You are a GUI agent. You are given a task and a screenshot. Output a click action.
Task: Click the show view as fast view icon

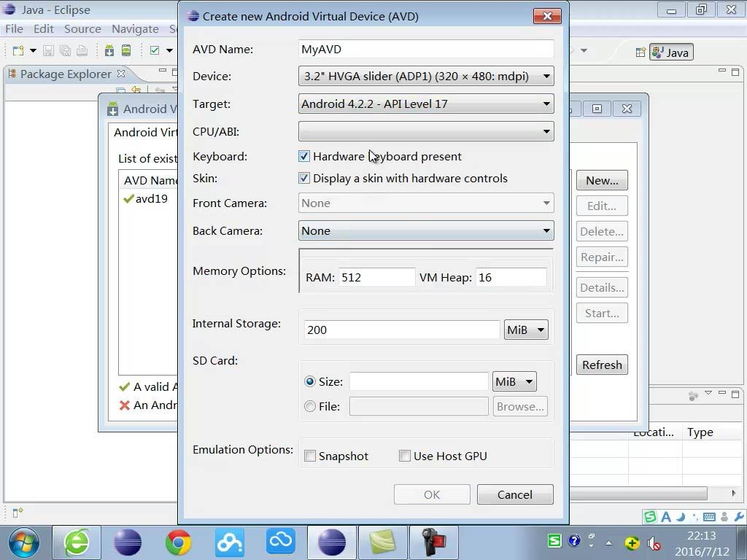(x=18, y=513)
